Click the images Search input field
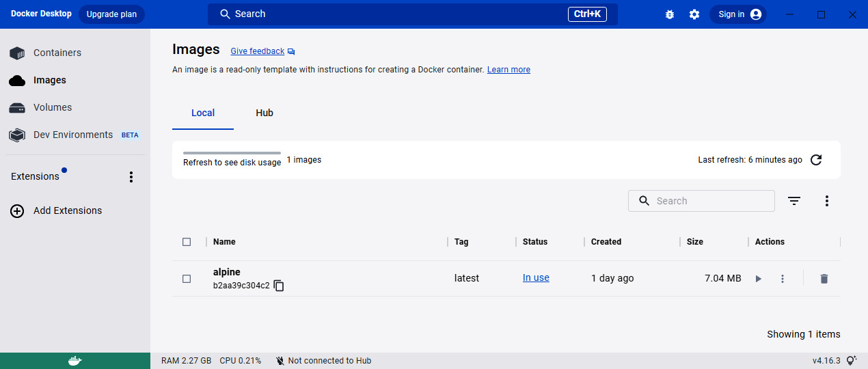The height and width of the screenshot is (369, 868). 701,201
